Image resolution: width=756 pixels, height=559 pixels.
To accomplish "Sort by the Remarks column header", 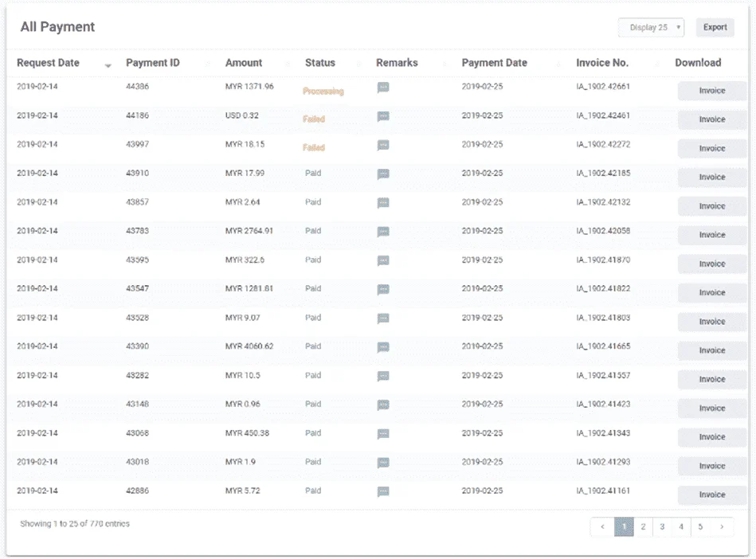I will (397, 63).
